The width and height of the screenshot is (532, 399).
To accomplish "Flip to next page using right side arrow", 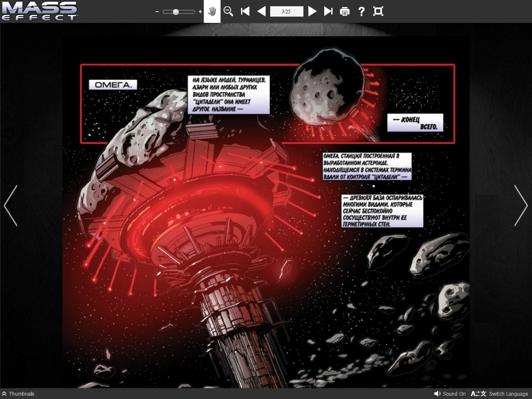I will (521, 205).
